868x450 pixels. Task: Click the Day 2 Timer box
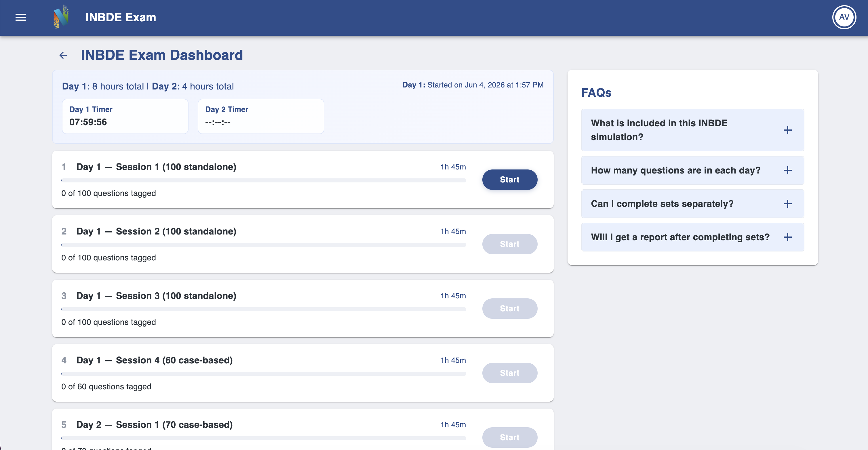(x=261, y=116)
